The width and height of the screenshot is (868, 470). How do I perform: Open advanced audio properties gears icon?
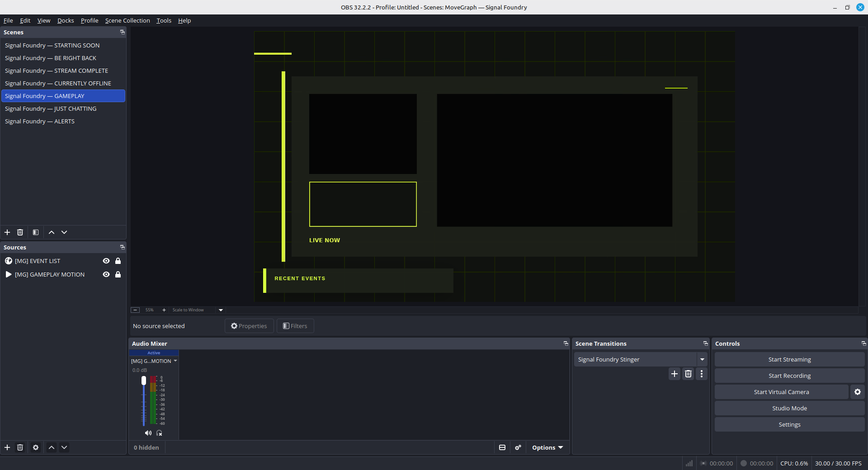518,447
